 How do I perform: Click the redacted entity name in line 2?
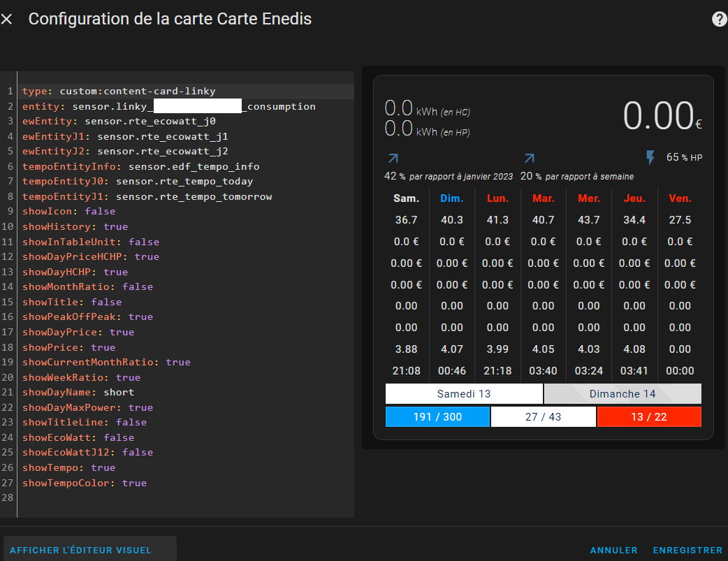[x=197, y=106]
